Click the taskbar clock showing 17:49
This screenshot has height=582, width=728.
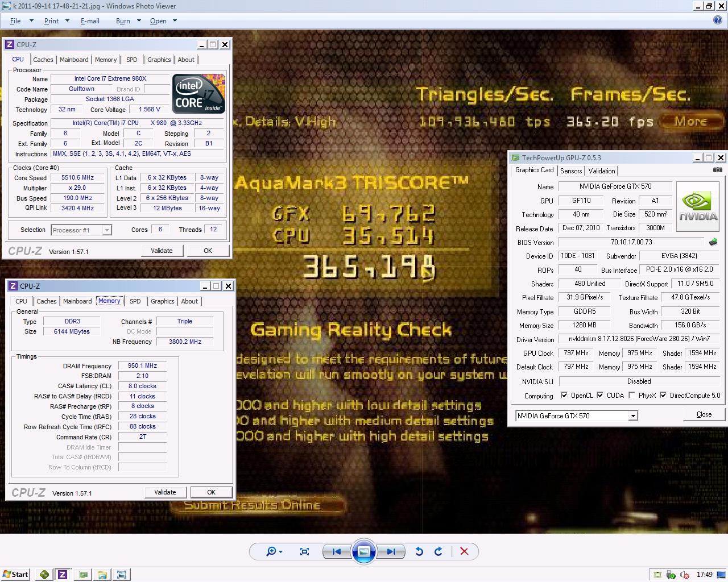[704, 575]
